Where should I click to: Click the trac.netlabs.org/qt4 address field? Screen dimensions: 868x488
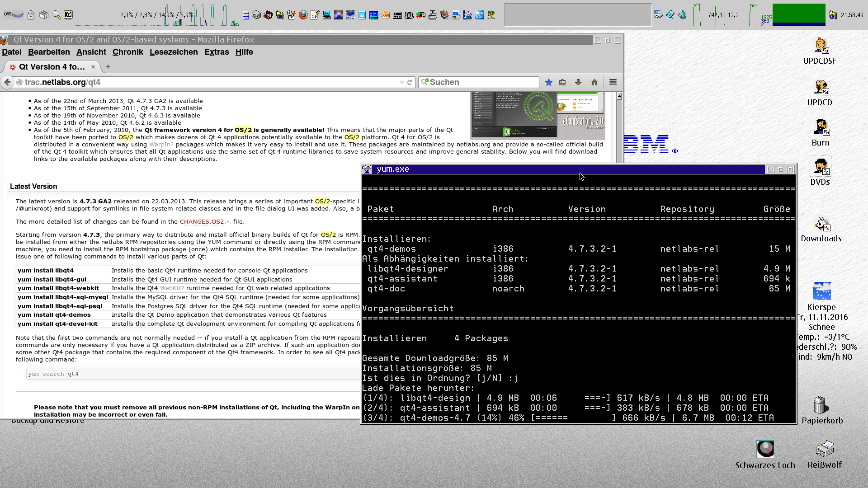208,82
